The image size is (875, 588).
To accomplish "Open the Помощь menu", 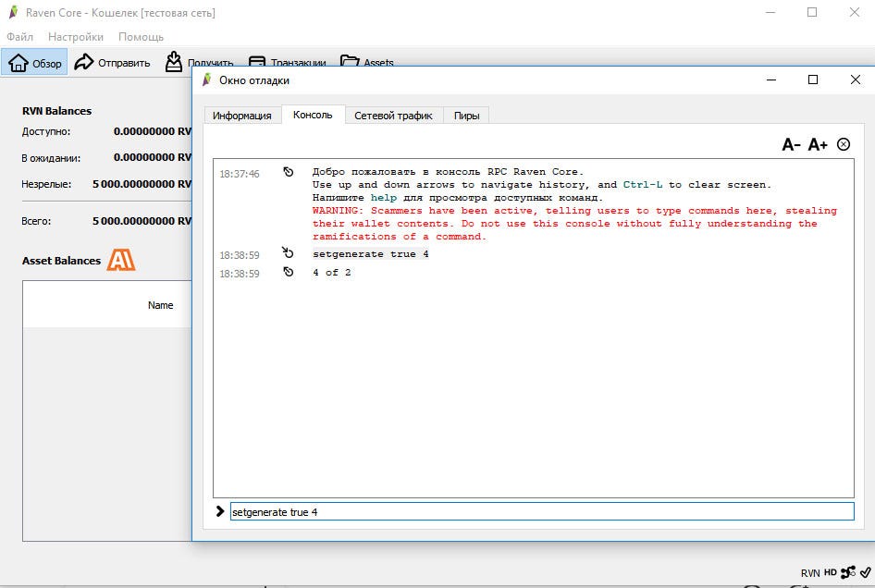I will 141,37.
